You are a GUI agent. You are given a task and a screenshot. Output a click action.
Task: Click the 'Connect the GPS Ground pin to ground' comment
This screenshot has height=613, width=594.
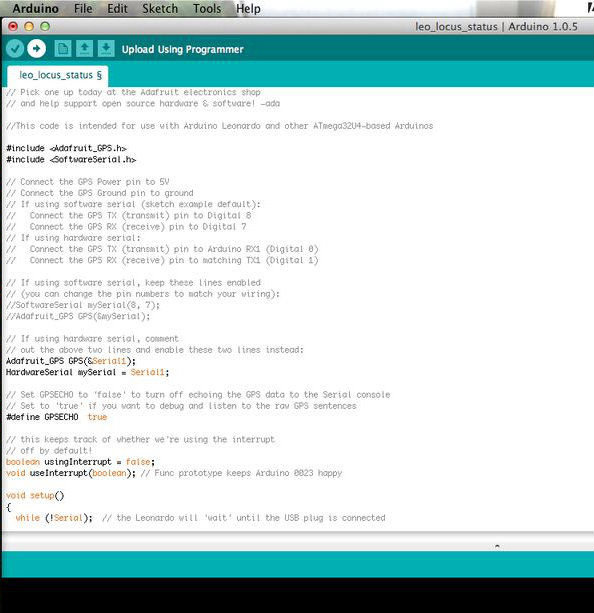[x=100, y=193]
